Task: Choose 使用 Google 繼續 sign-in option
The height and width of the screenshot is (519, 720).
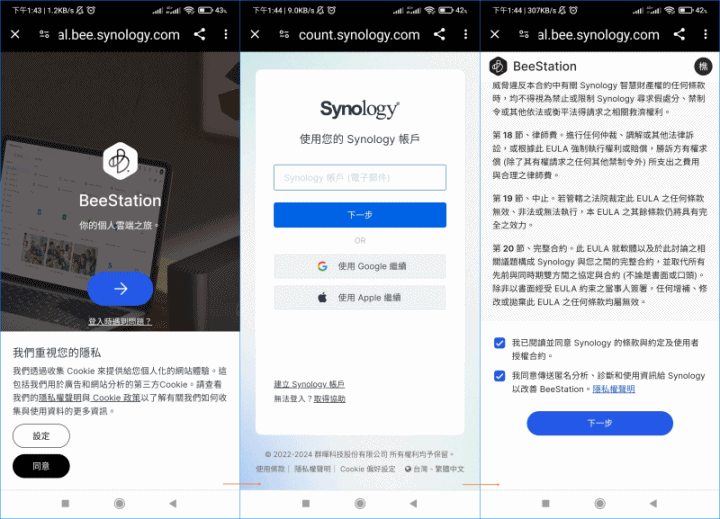Action: click(360, 266)
